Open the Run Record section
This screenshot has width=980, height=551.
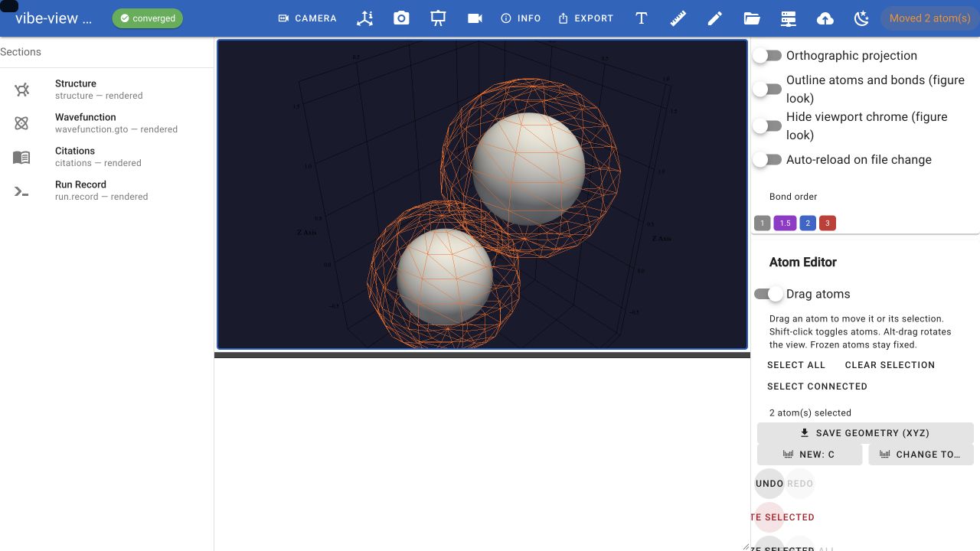[x=106, y=191]
